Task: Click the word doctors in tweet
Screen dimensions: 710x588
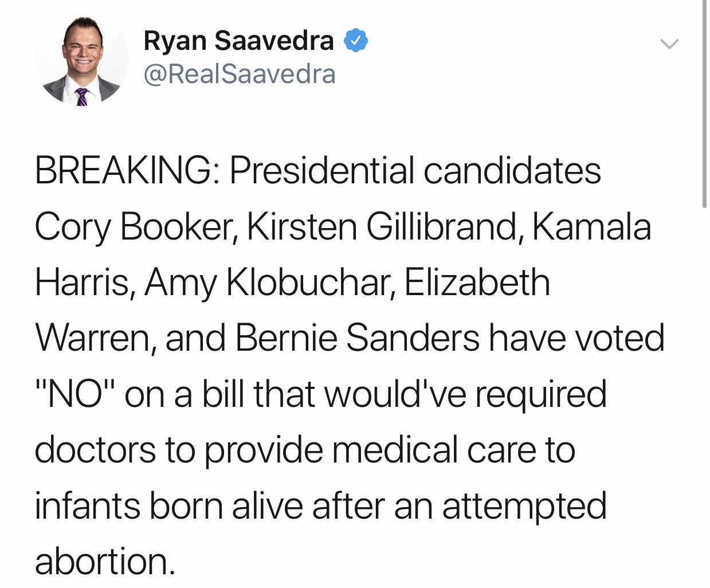Action: tap(95, 449)
